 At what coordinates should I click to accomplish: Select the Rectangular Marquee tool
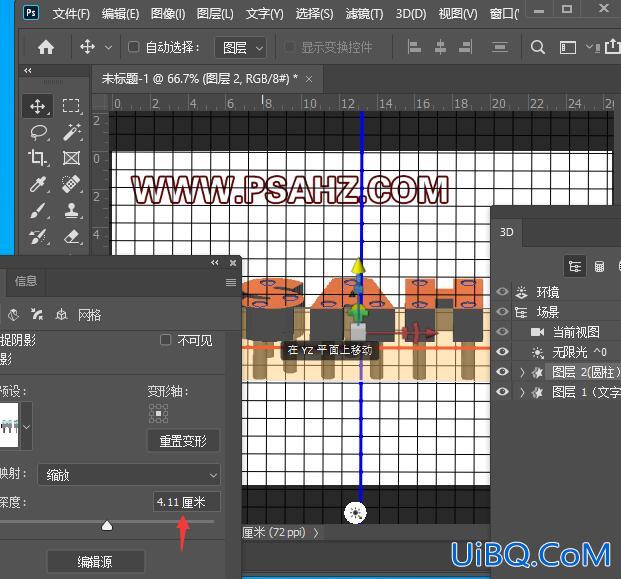point(71,106)
